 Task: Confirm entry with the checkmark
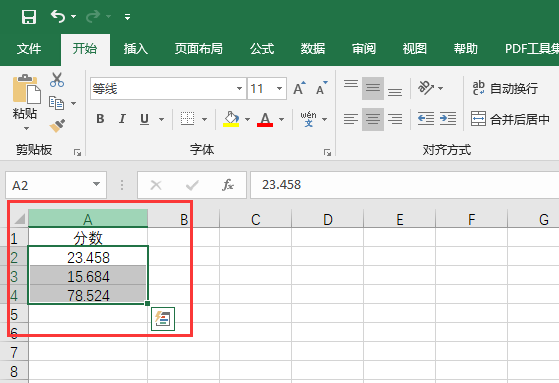(192, 185)
